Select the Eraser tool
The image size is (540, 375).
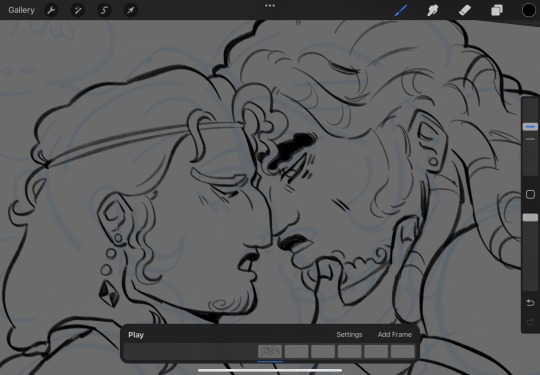(465, 10)
